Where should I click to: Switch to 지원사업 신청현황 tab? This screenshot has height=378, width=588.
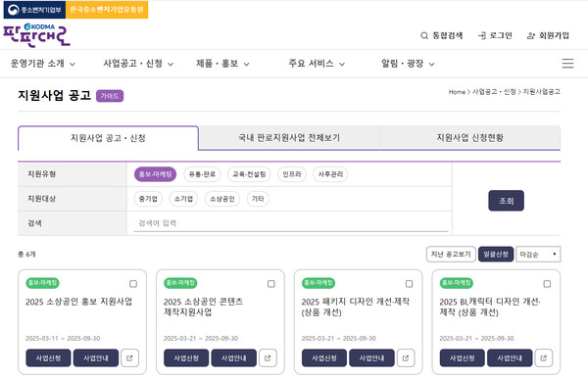[x=469, y=138]
